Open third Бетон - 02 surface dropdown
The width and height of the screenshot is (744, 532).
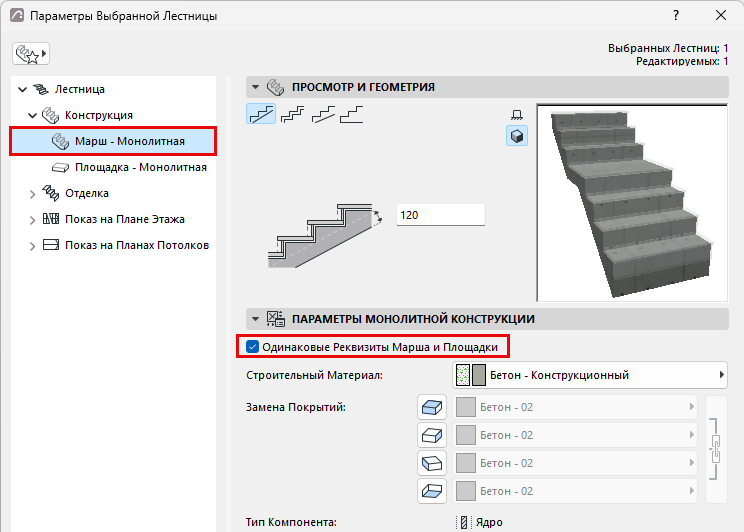pyautogui.click(x=575, y=463)
